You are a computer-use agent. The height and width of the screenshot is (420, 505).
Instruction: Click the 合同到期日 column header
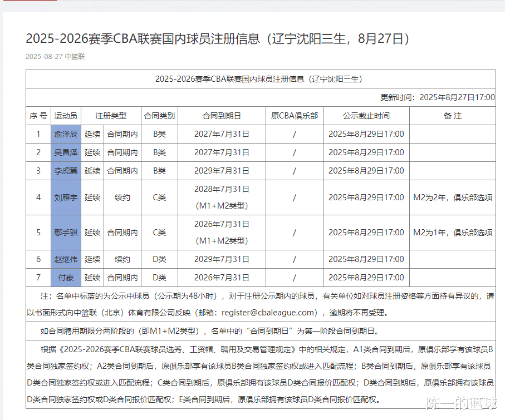point(222,116)
